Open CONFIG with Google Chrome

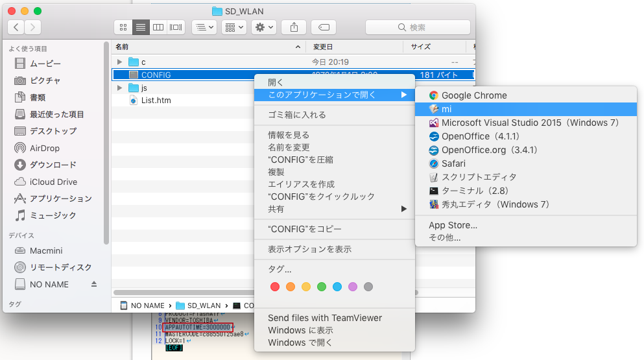[x=526, y=95]
